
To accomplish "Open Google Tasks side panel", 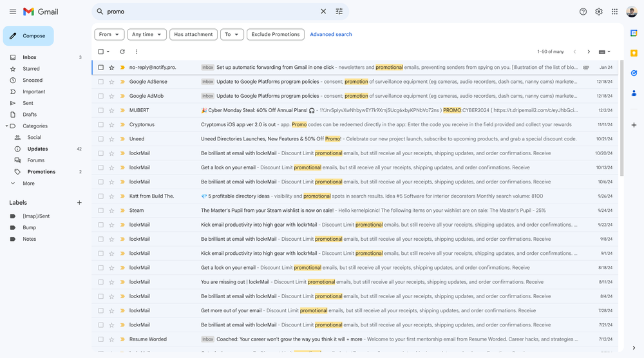I will tap(634, 73).
